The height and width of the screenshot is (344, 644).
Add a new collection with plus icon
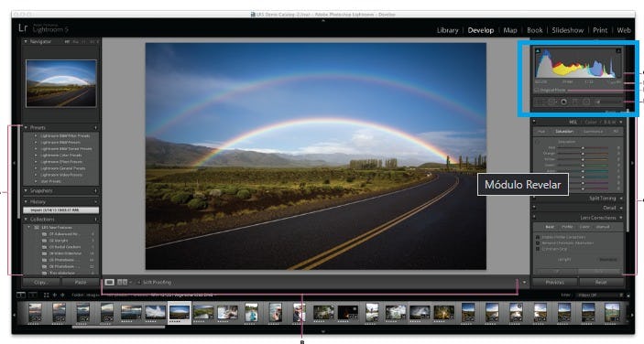[x=95, y=220]
